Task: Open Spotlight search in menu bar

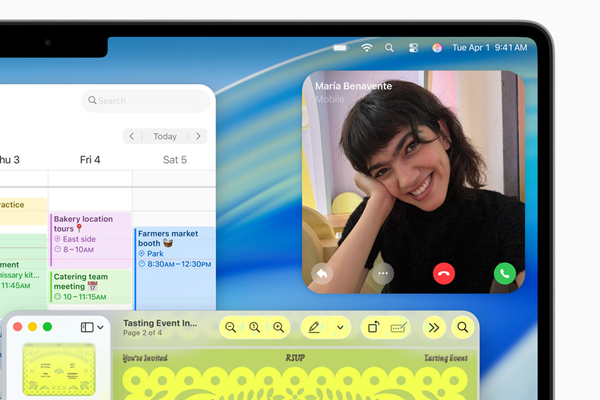Action: [x=389, y=48]
